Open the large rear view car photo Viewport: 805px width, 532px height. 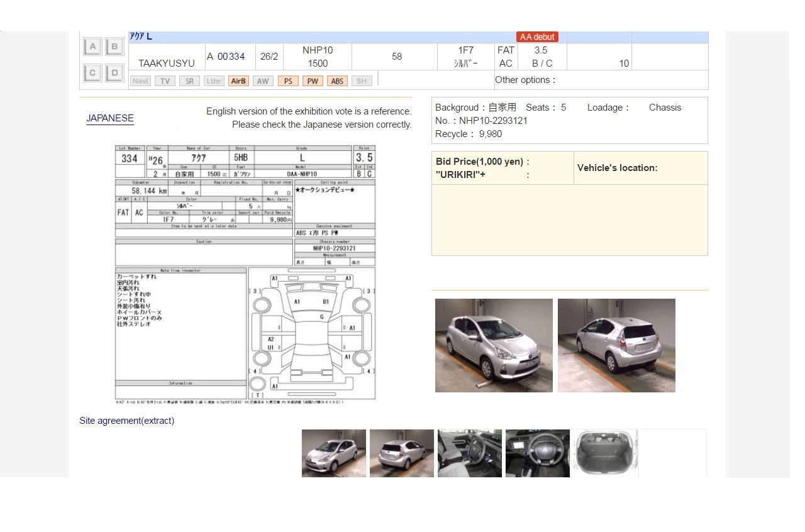pyautogui.click(x=616, y=345)
